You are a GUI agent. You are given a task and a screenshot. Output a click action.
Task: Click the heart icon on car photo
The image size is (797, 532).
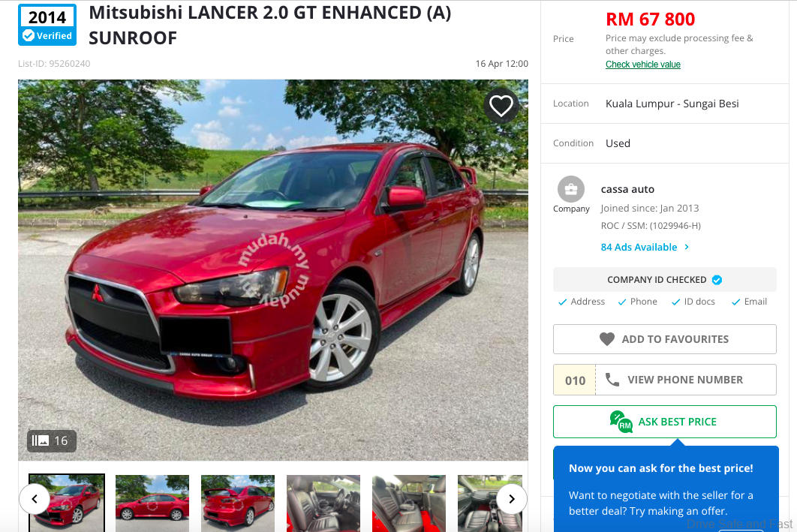[x=501, y=106]
